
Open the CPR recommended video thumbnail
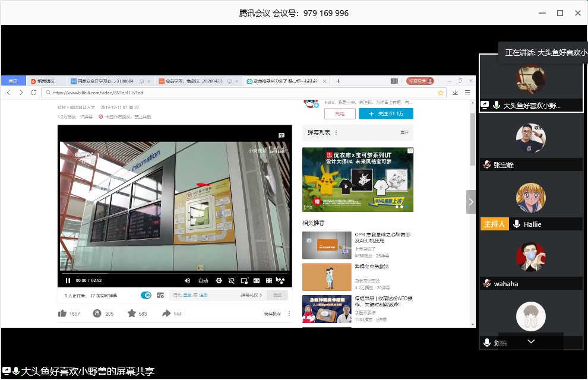326,245
